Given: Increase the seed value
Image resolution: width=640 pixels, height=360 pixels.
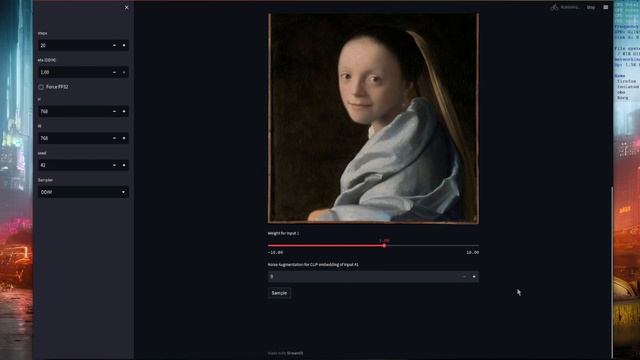Looking at the screenshot, I should tap(124, 165).
